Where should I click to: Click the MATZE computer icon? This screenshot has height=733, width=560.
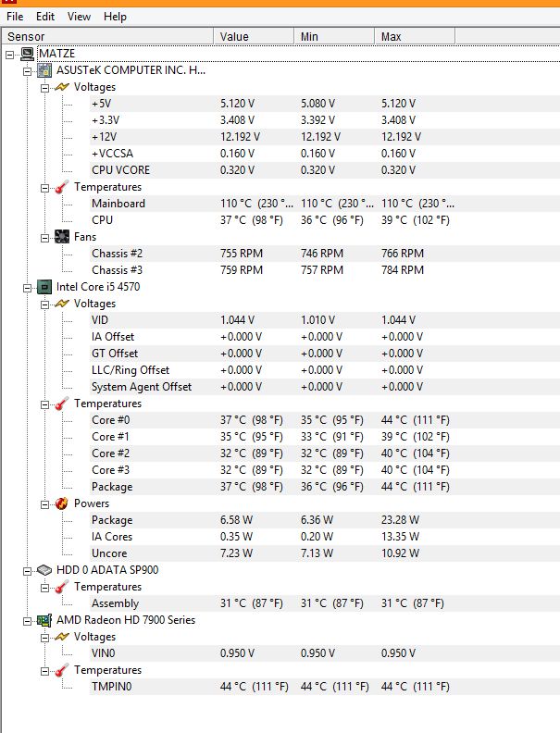click(28, 54)
